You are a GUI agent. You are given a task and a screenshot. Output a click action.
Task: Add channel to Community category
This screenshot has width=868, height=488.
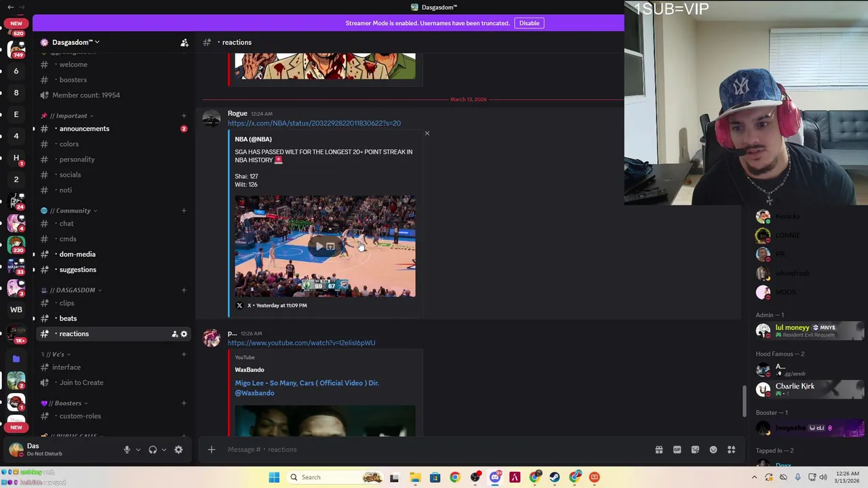pos(184,210)
